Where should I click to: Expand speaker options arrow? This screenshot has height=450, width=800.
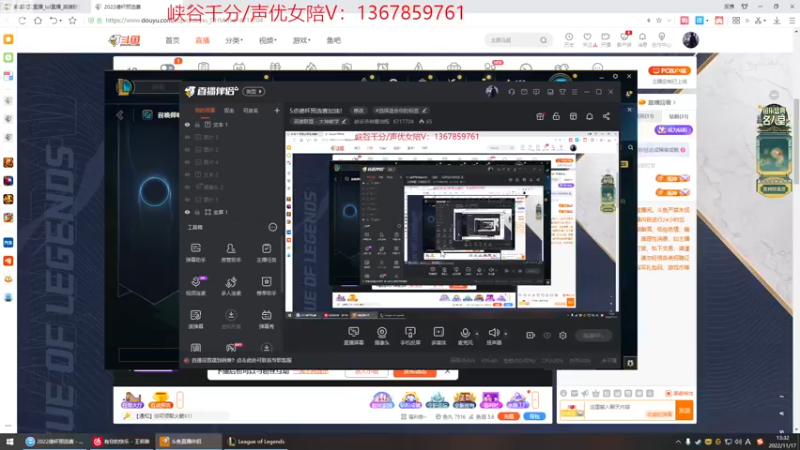[506, 334]
